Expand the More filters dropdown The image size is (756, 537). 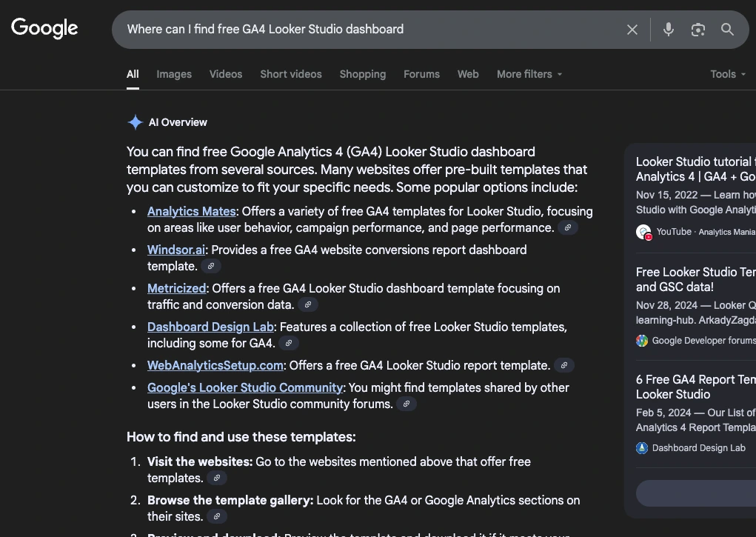coord(529,74)
